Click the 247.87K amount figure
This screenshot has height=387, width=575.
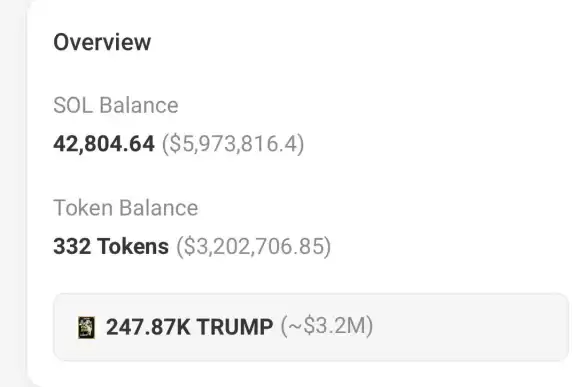148,327
